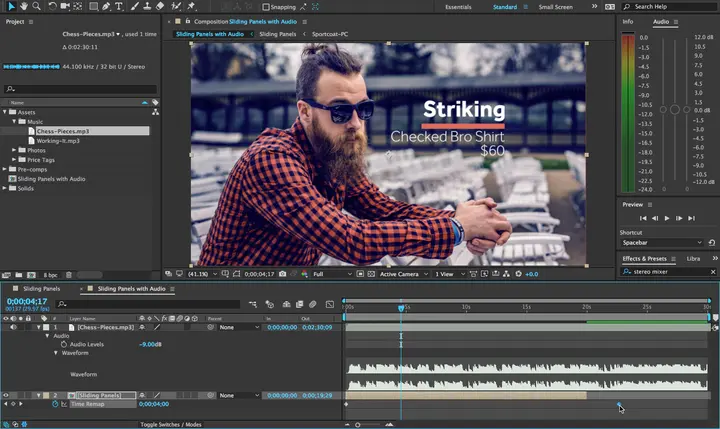
Task: Take a snapshot with the camera icon
Action: (282, 274)
